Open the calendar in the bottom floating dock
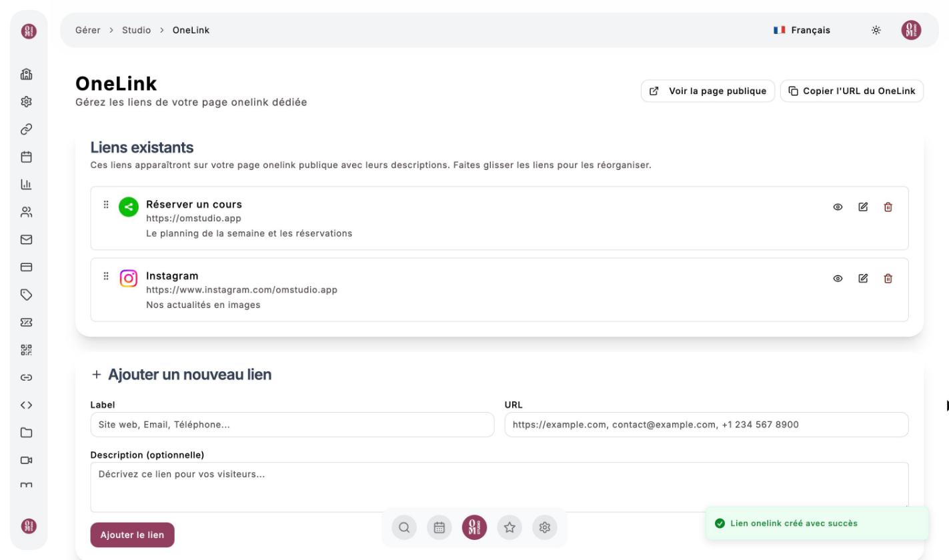949x560 pixels. click(439, 527)
